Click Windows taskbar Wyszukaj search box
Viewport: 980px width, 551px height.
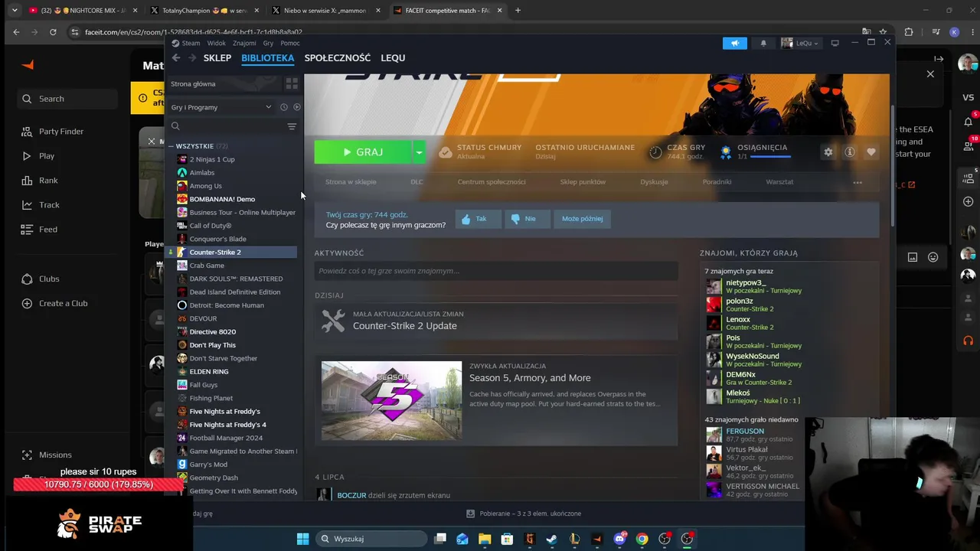[x=371, y=539]
